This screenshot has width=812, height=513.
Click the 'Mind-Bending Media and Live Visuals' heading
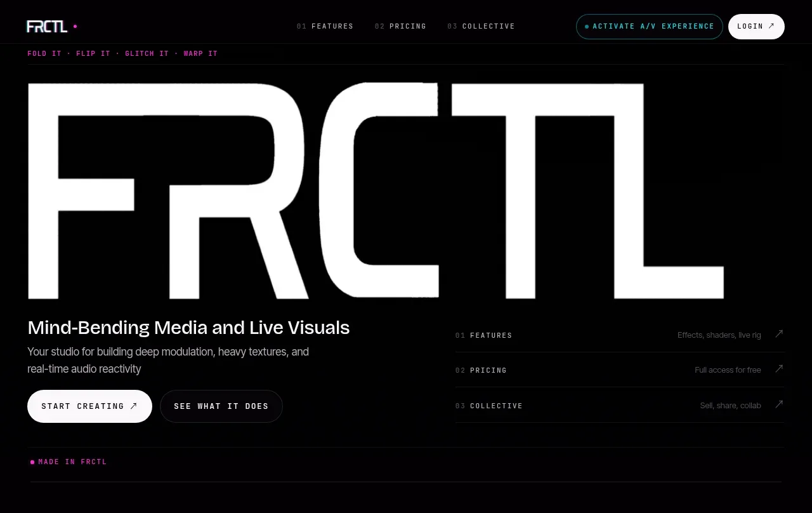click(x=188, y=328)
